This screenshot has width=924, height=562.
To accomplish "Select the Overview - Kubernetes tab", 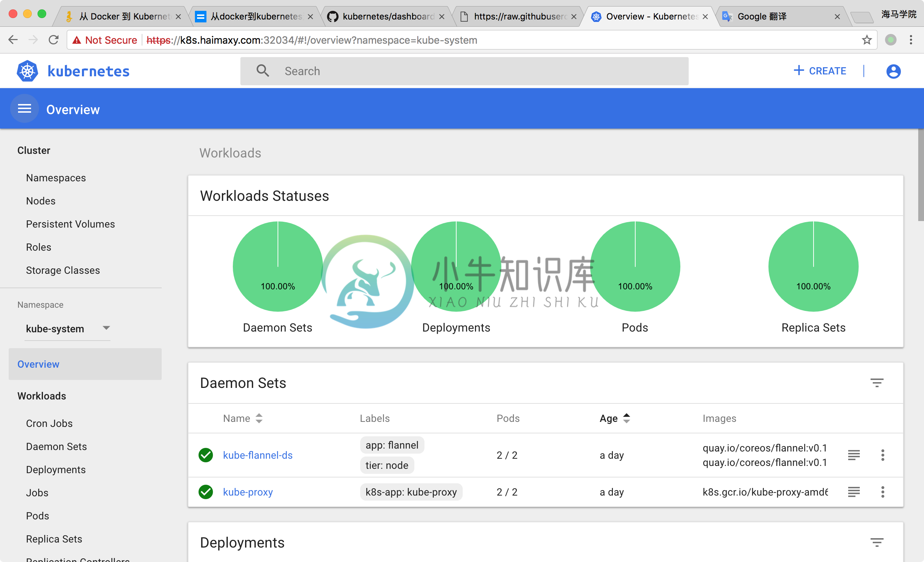I will pyautogui.click(x=651, y=17).
